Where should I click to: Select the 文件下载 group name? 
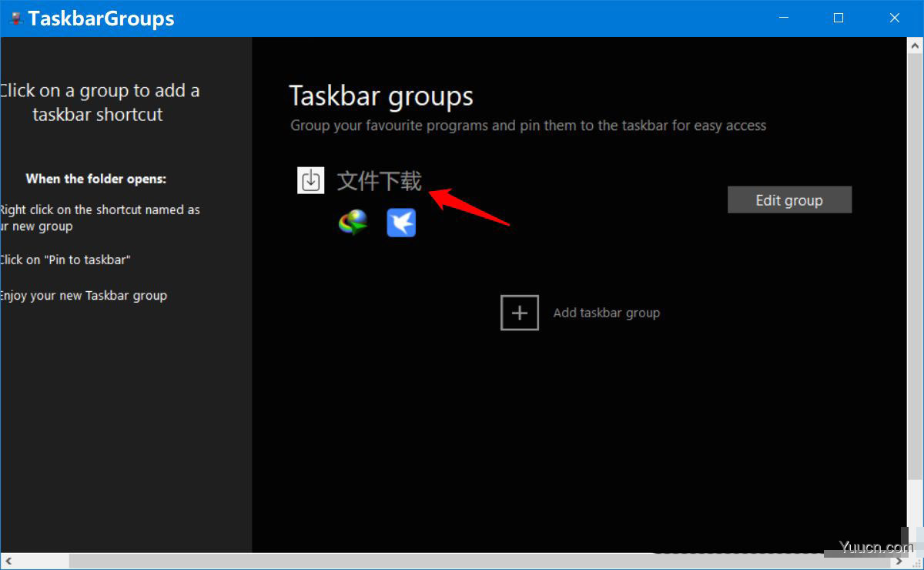380,181
